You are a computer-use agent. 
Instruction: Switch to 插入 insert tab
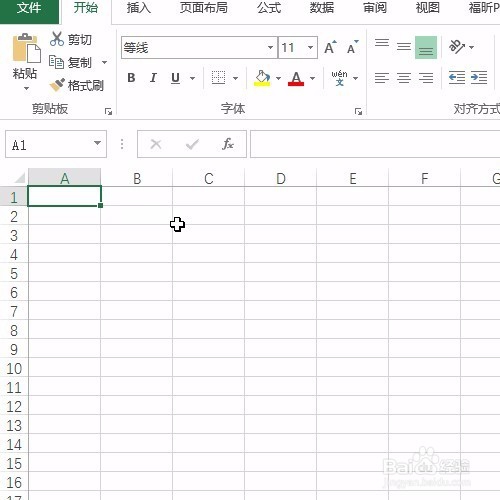[139, 8]
